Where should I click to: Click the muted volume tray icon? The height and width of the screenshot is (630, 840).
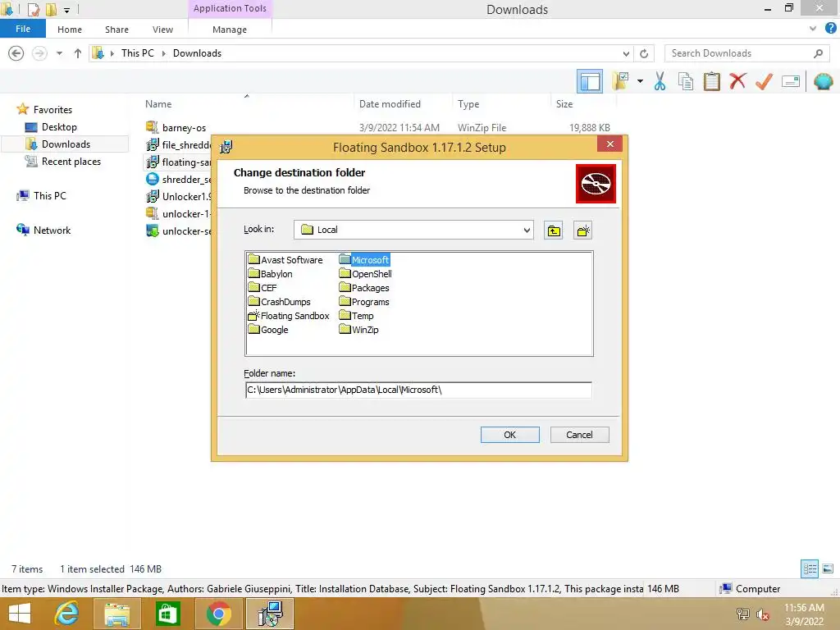click(762, 614)
